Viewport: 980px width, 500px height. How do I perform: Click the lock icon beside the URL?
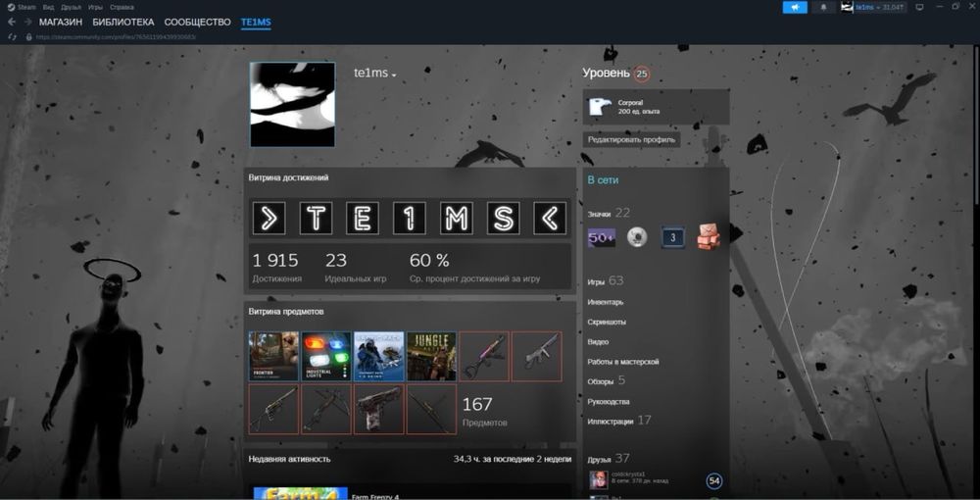pos(28,37)
